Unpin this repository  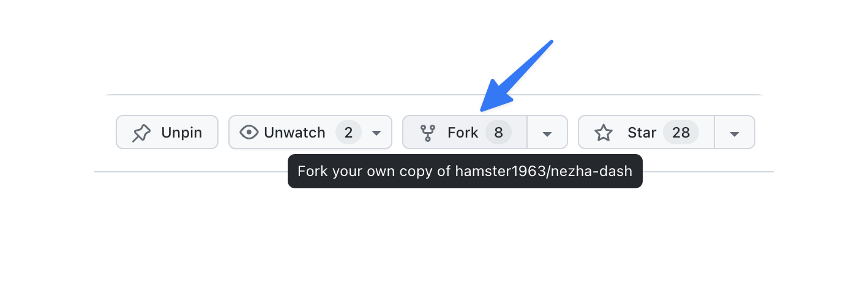167,132
